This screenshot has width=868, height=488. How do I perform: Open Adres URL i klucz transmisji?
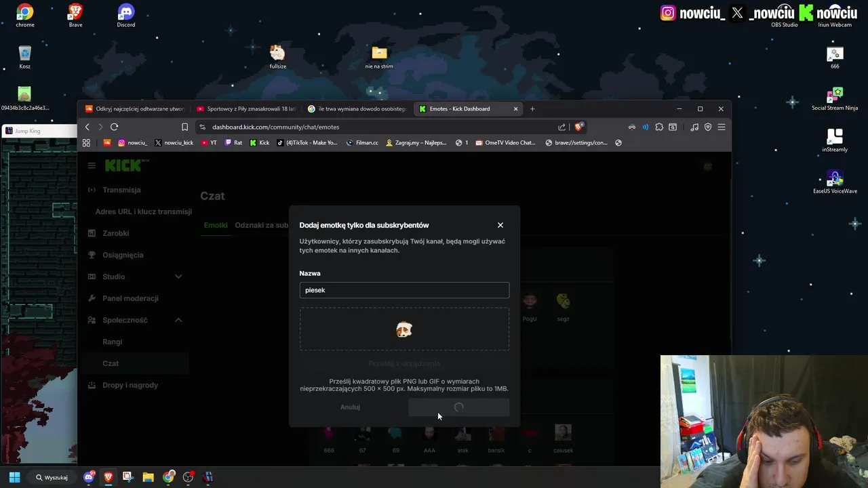pos(143,211)
